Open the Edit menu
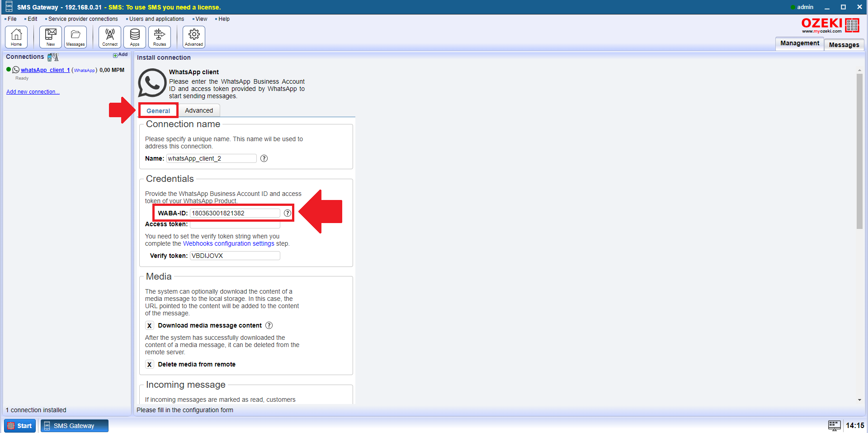This screenshot has width=868, height=433. 32,19
